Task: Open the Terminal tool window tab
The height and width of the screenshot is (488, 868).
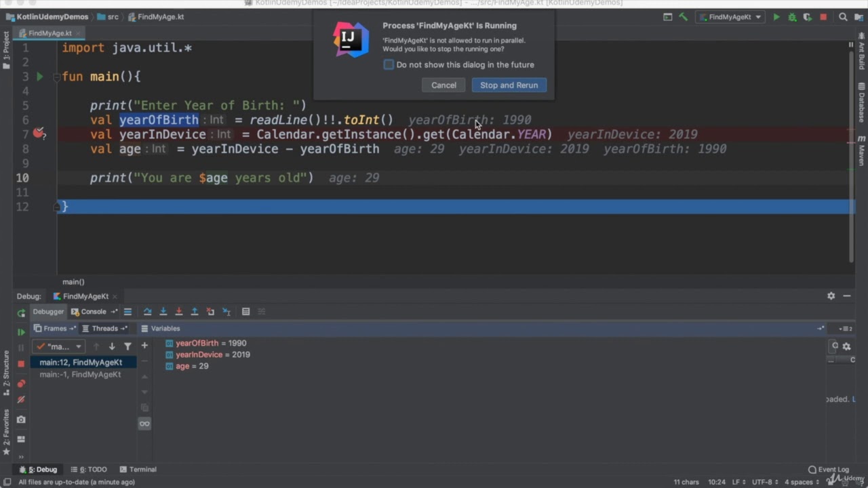Action: pyautogui.click(x=138, y=469)
